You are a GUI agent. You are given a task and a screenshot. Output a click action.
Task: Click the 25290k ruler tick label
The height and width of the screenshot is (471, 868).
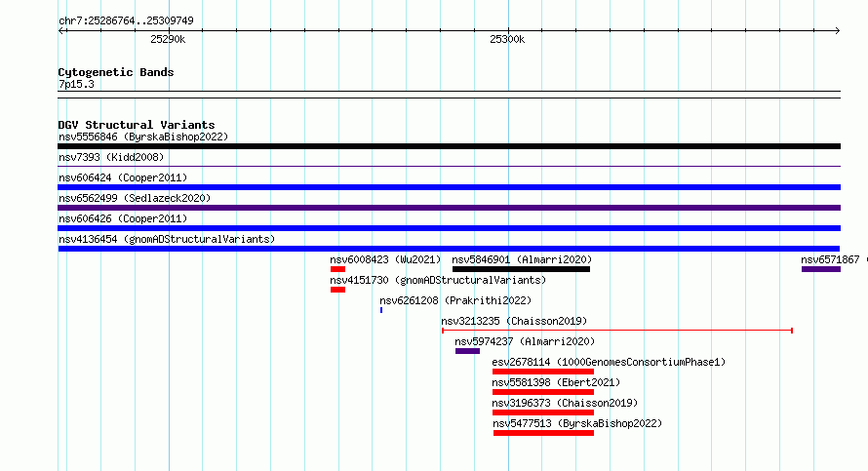168,39
